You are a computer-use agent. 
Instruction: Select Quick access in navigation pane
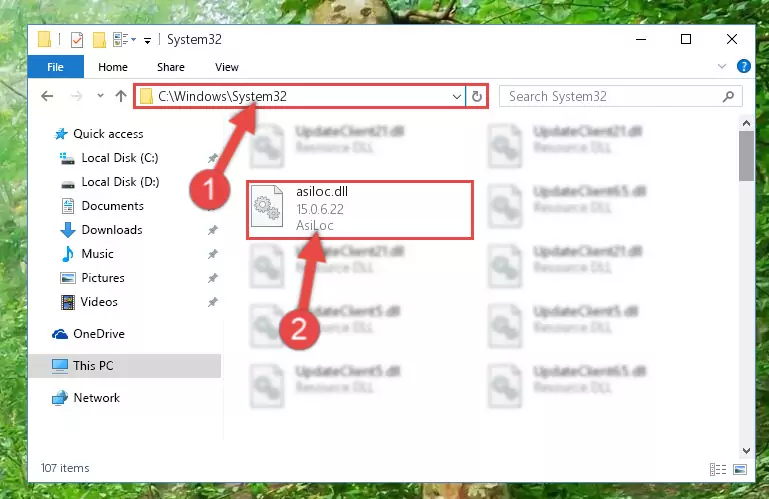tap(108, 134)
